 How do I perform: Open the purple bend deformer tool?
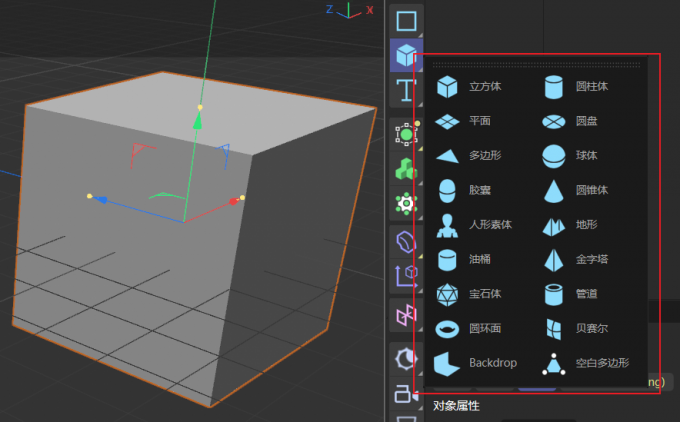click(x=406, y=242)
